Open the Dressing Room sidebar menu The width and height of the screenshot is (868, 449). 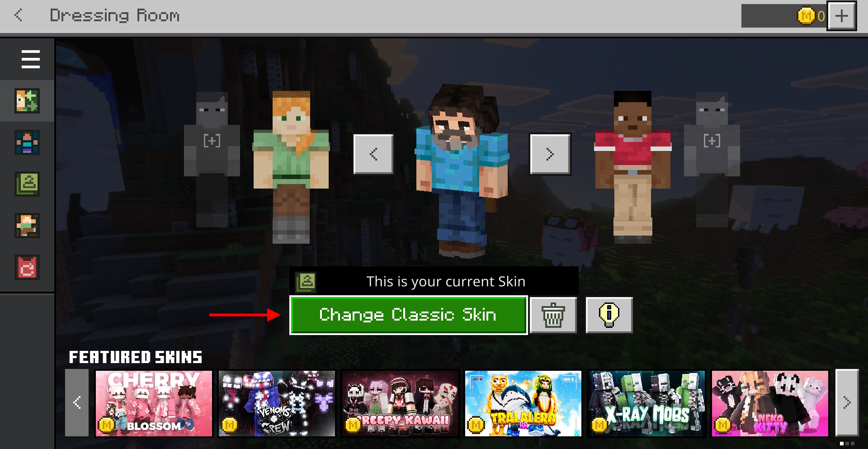30,59
